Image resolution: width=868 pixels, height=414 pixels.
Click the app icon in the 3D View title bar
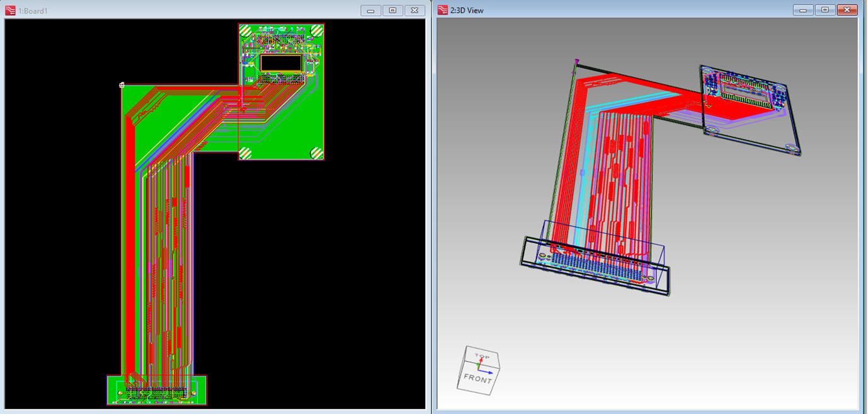[443, 10]
